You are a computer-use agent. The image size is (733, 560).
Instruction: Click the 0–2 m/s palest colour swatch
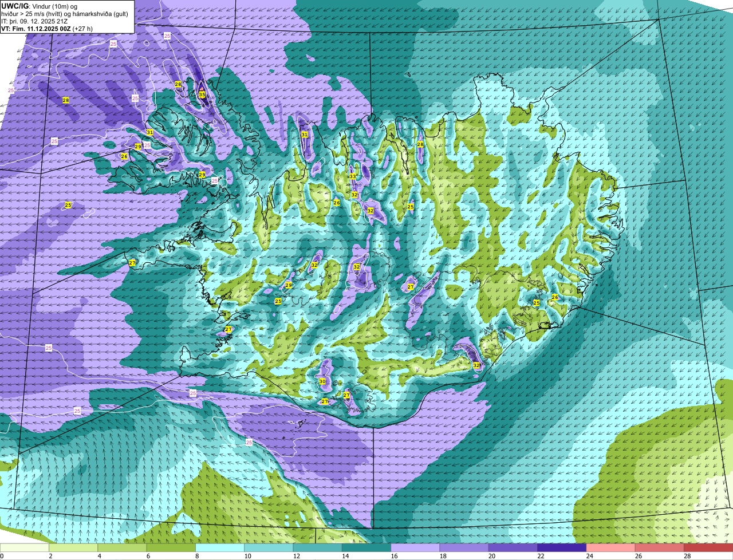coord(25,548)
